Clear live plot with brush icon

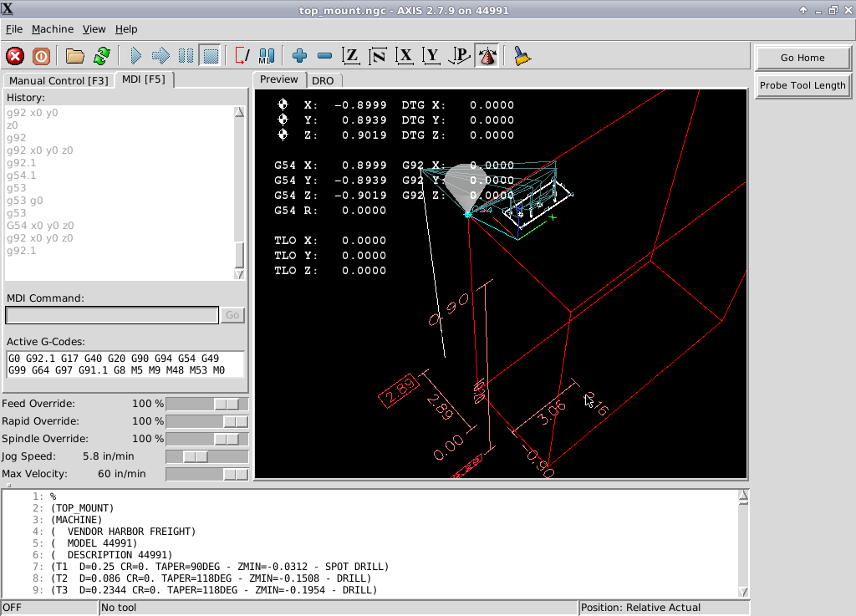coord(522,56)
